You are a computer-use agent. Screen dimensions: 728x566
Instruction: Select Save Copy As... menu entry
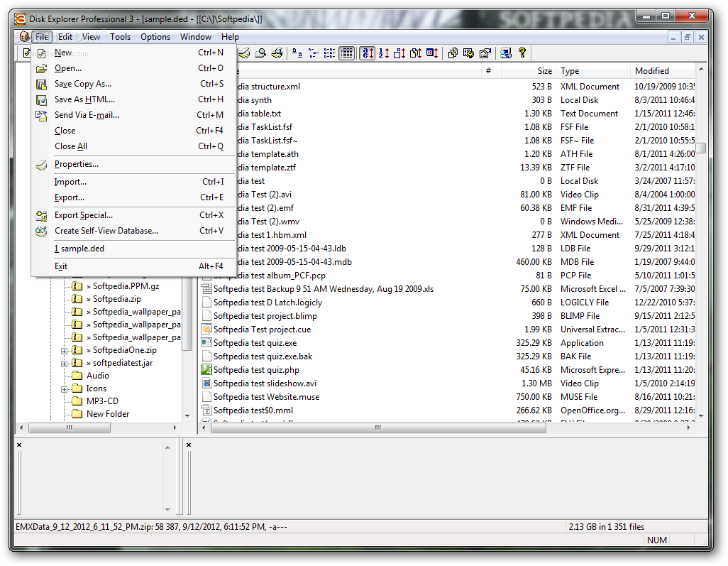point(133,84)
